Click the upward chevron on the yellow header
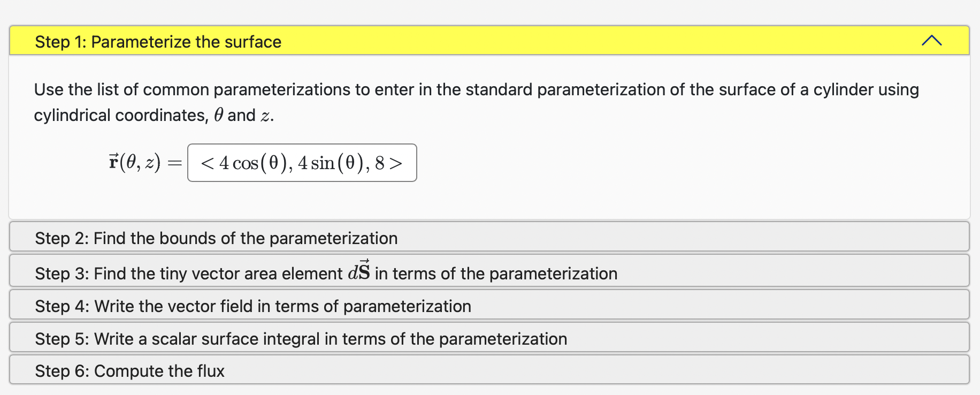This screenshot has width=980, height=395. (931, 40)
